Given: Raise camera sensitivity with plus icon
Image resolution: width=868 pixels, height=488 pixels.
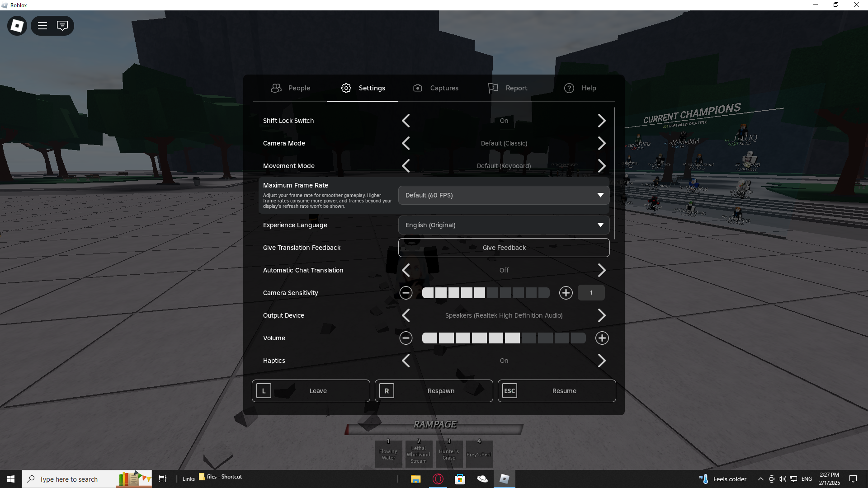Looking at the screenshot, I should [x=566, y=293].
